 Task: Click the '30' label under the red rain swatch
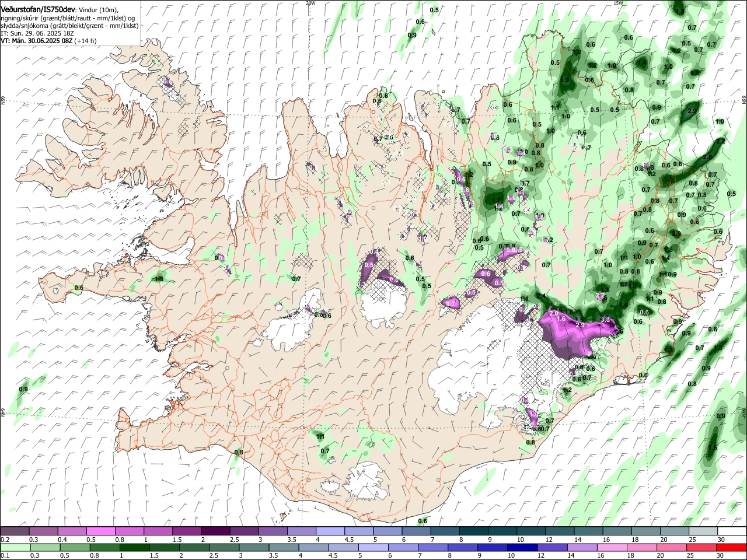pyautogui.click(x=720, y=555)
